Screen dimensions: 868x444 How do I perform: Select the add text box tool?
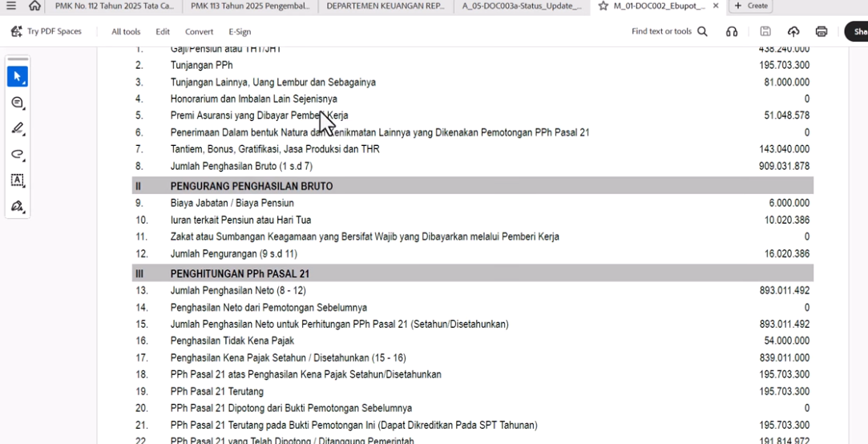click(18, 180)
